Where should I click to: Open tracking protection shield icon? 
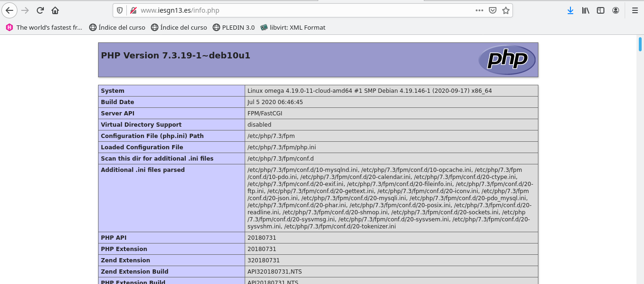[x=120, y=10]
